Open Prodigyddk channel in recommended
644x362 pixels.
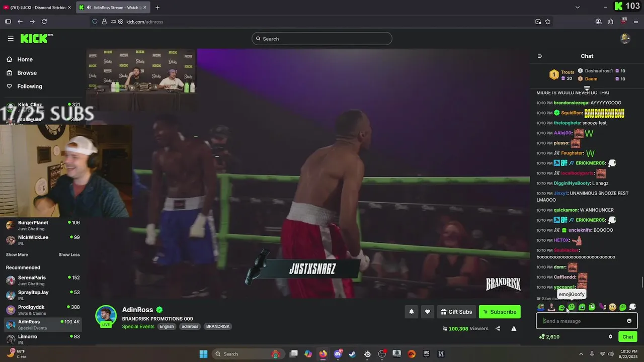[x=43, y=310]
